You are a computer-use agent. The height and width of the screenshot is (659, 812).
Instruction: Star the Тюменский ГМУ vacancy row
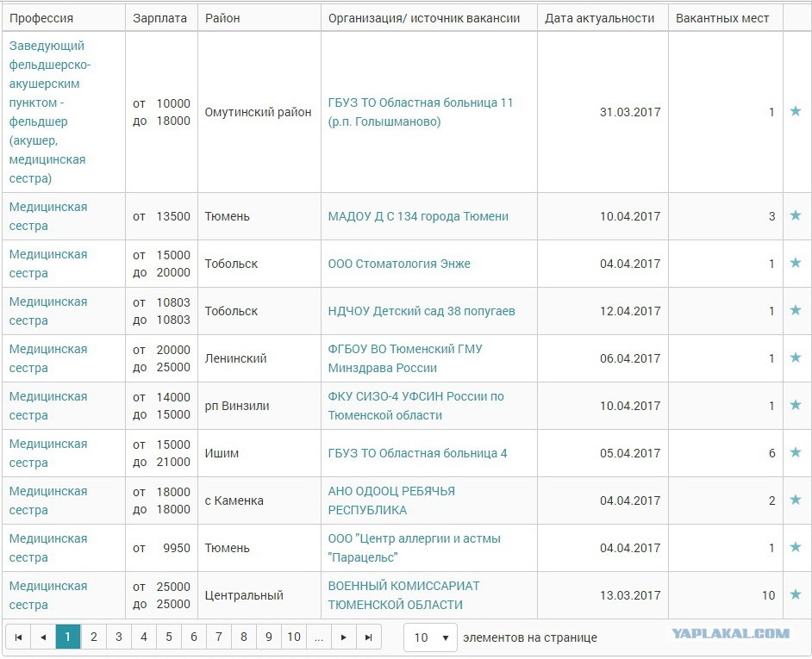tap(796, 357)
